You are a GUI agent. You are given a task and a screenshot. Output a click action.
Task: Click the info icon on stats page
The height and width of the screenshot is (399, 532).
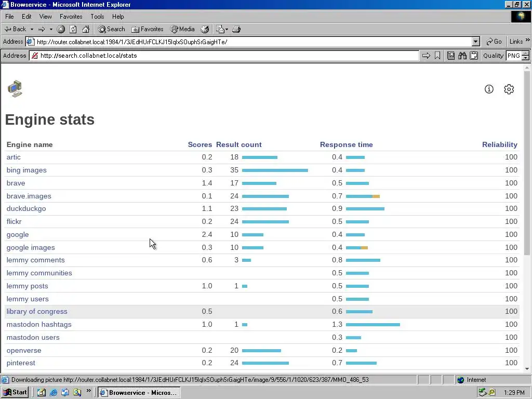coord(489,89)
